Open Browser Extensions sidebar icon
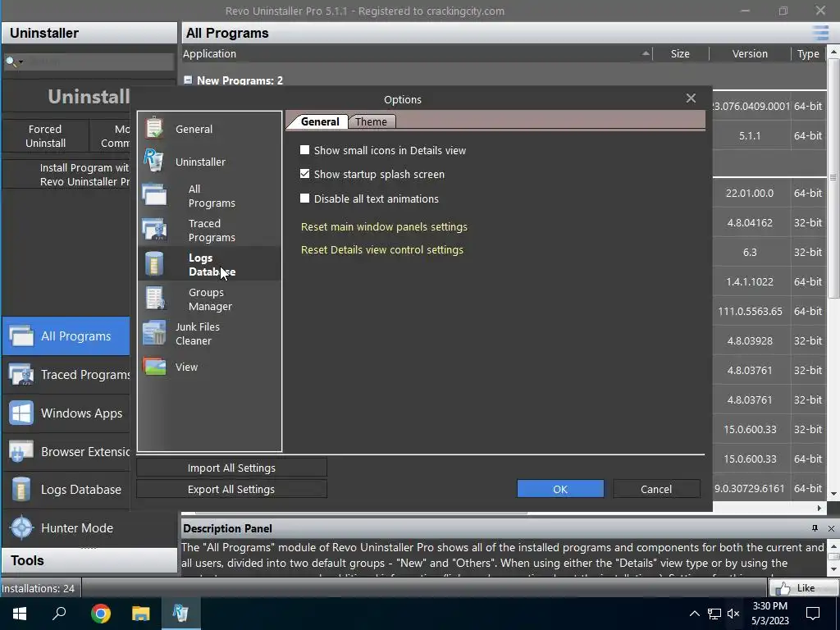Screen dimensions: 840x630 point(21,452)
